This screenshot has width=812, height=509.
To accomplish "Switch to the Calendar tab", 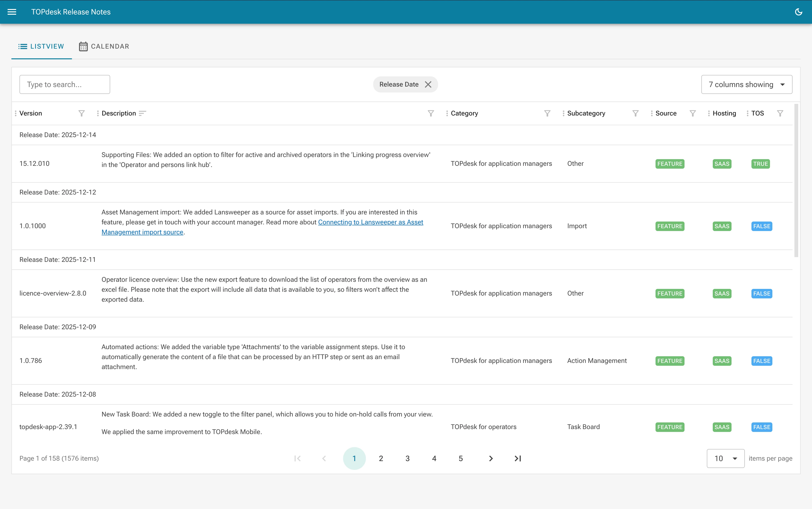I will click(104, 46).
